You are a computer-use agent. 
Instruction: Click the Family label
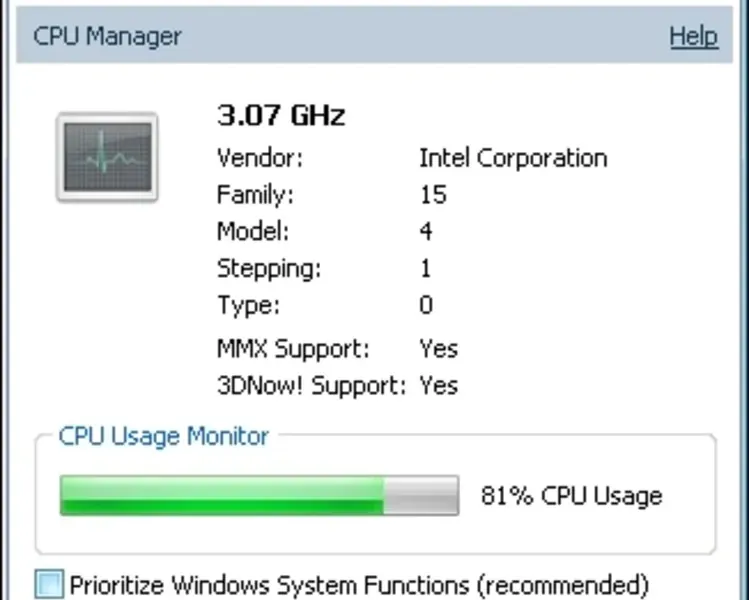point(256,195)
